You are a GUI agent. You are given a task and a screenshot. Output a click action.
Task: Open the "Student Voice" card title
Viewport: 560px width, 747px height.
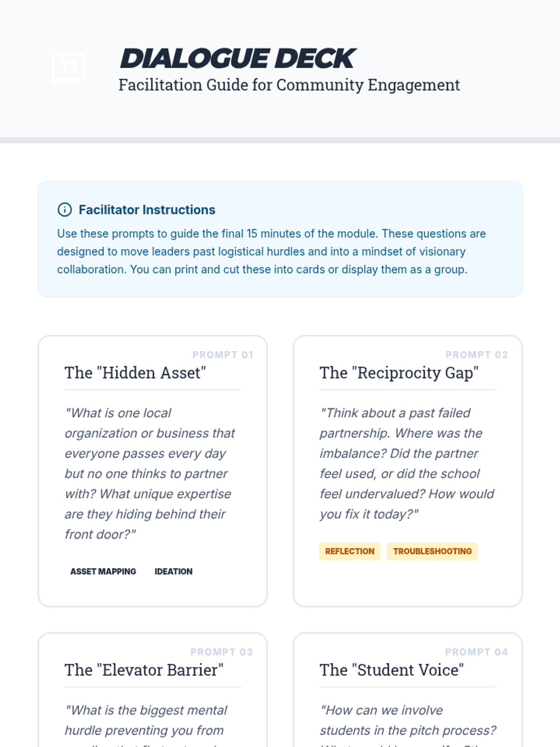point(392,670)
